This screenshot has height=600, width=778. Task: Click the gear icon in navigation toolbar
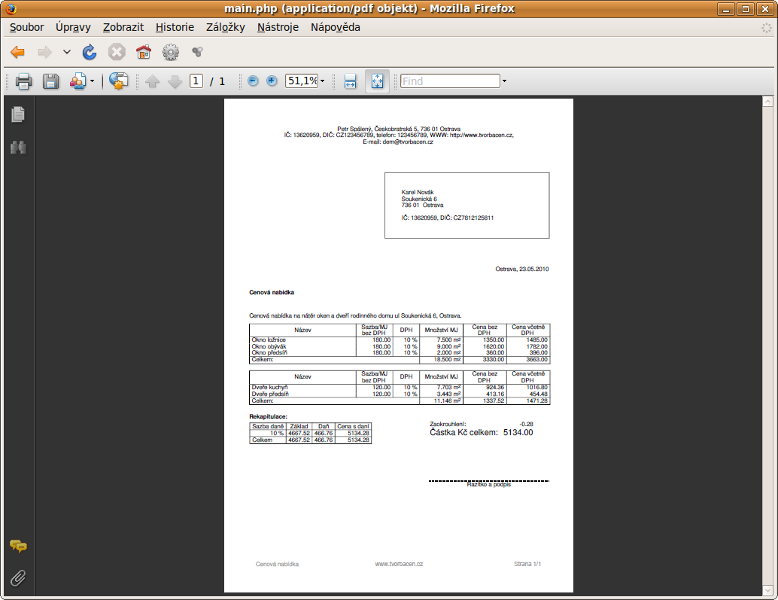click(171, 52)
